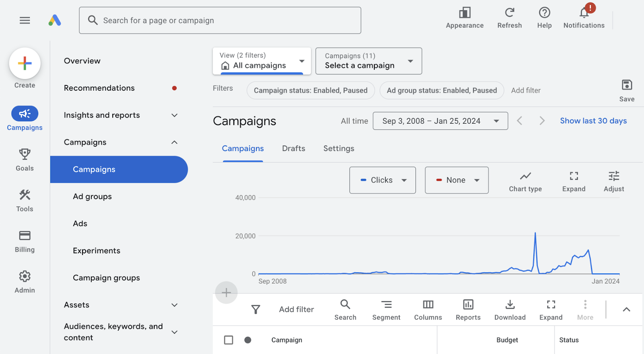Collapse the chart with the up chevron
644x354 pixels.
point(626,309)
